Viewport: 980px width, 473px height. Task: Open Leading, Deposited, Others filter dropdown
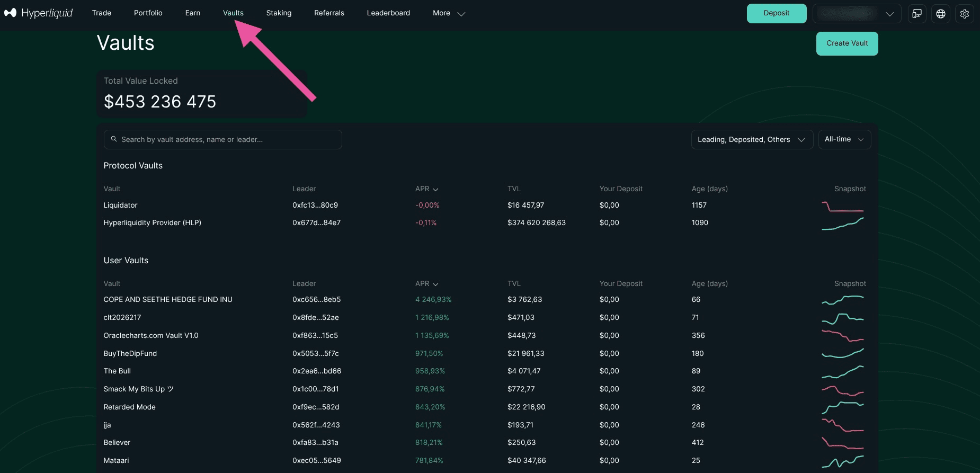pos(752,139)
